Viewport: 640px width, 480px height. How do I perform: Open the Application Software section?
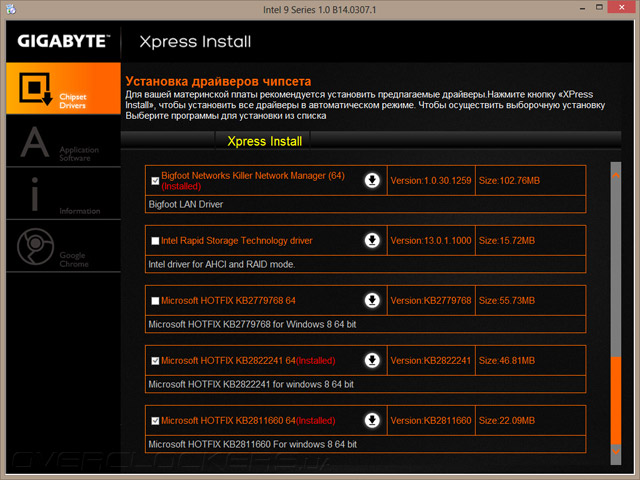coord(63,141)
